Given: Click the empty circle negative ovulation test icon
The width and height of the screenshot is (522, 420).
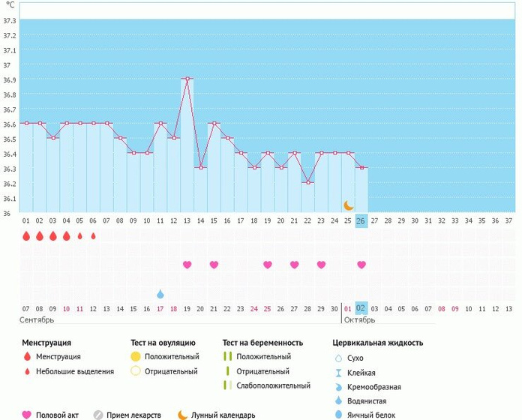Looking at the screenshot, I should point(135,371).
